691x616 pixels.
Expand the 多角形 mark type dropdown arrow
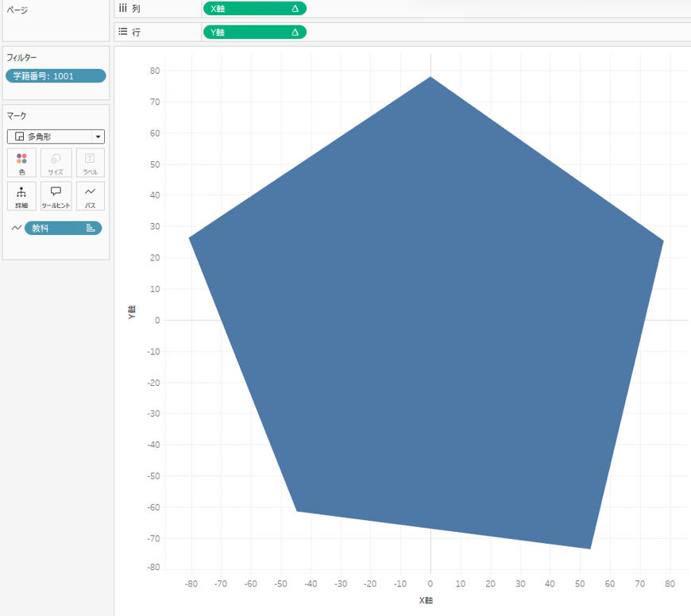coord(98,137)
